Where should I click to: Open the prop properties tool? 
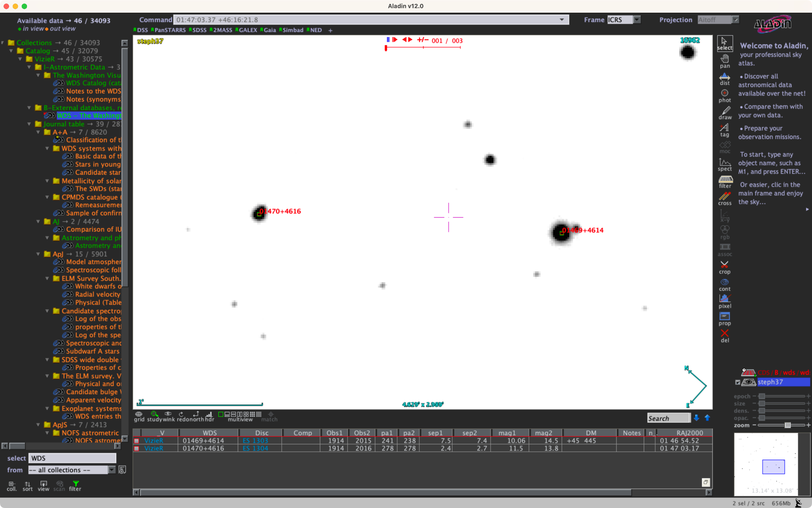click(724, 319)
